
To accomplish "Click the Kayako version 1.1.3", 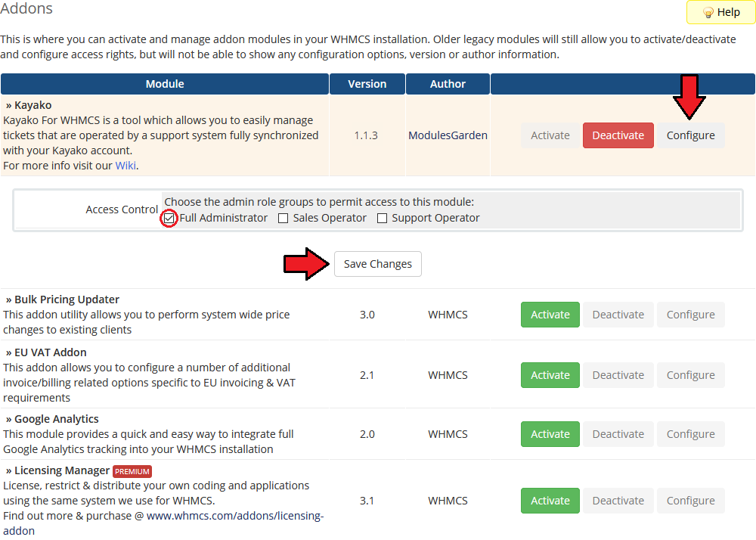I will [x=366, y=135].
